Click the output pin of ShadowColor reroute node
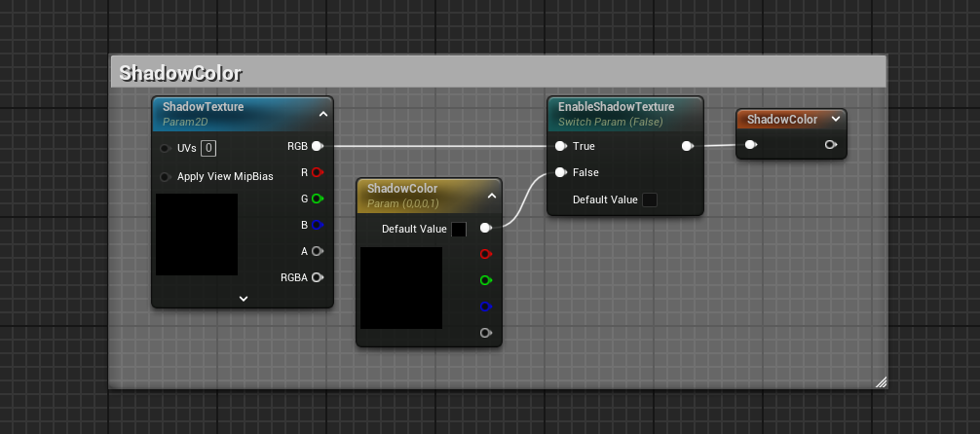Screen dimensions: 980x434 [831, 145]
